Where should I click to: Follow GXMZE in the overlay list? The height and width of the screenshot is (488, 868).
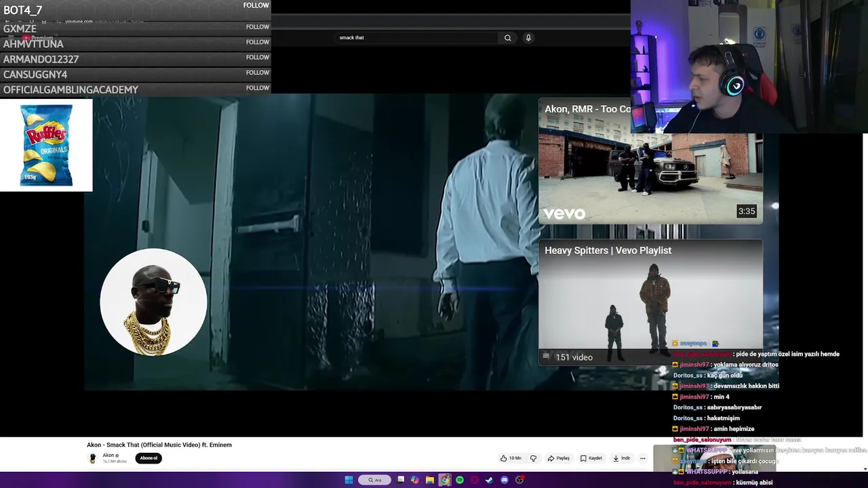(x=257, y=27)
